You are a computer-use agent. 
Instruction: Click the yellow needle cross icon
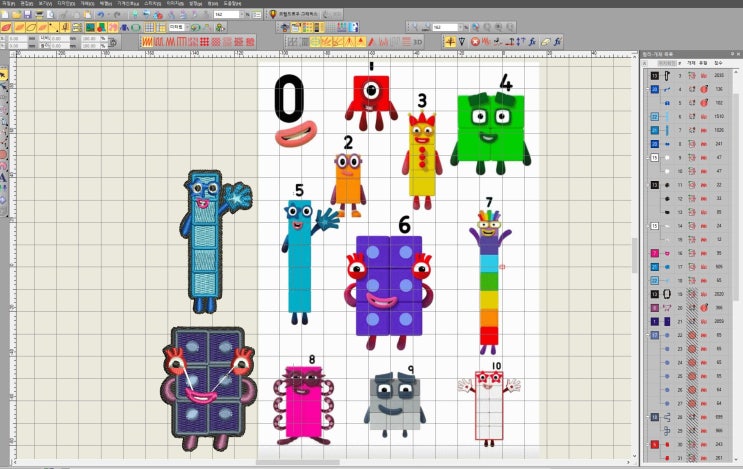pos(450,42)
